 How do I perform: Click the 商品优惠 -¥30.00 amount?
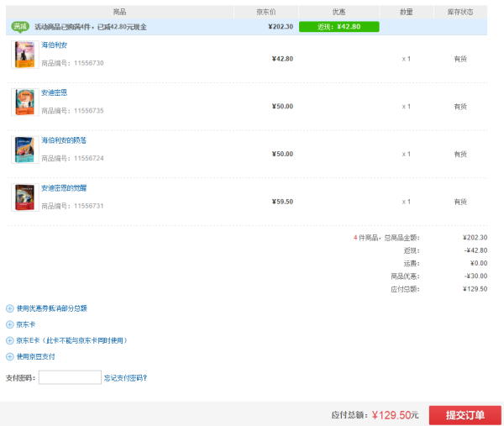[x=475, y=276]
